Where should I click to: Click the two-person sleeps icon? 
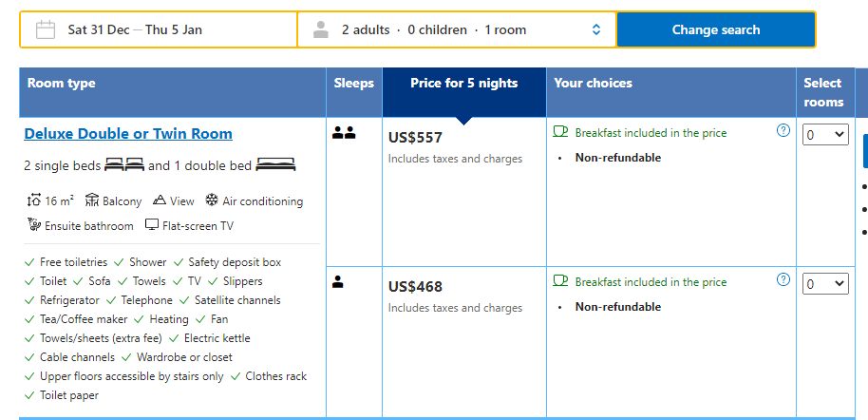point(344,133)
